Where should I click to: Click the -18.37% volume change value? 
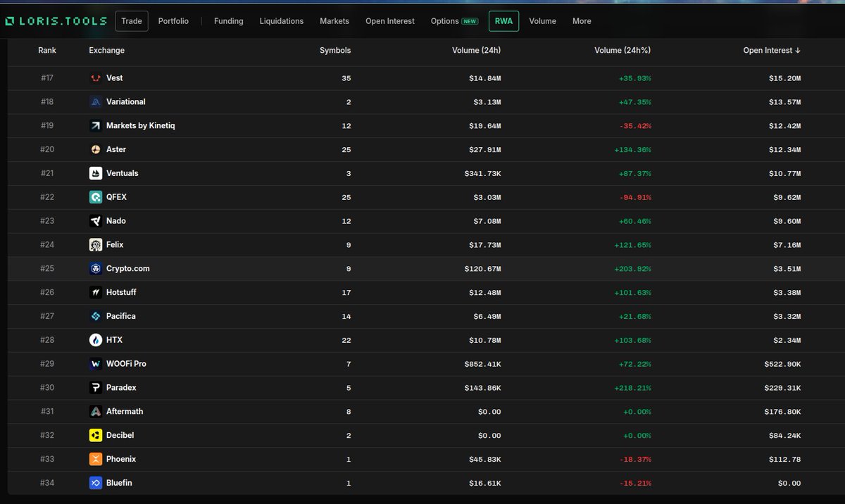pos(635,459)
